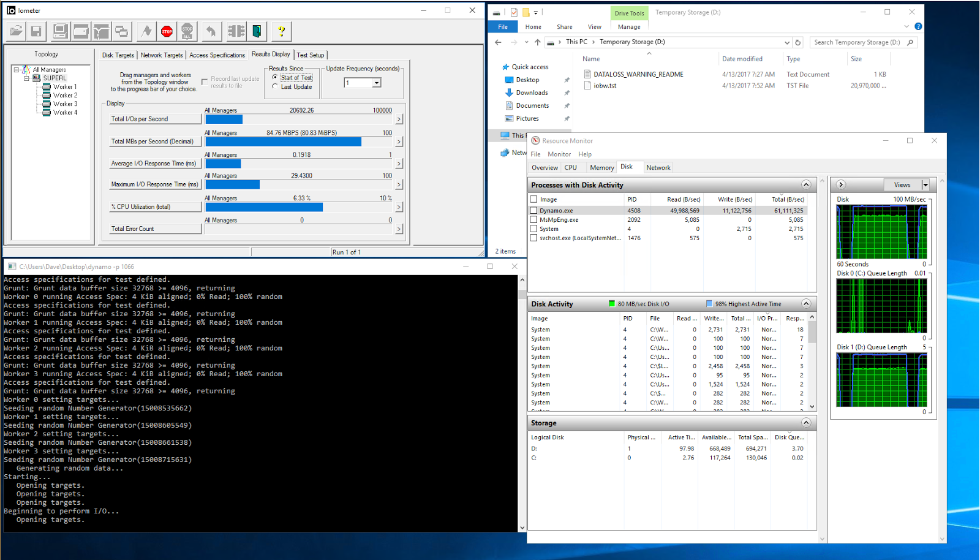Viewport: 980px width, 560px height.
Task: Click the Disconnect Selected Worker icon
Action: 236,31
